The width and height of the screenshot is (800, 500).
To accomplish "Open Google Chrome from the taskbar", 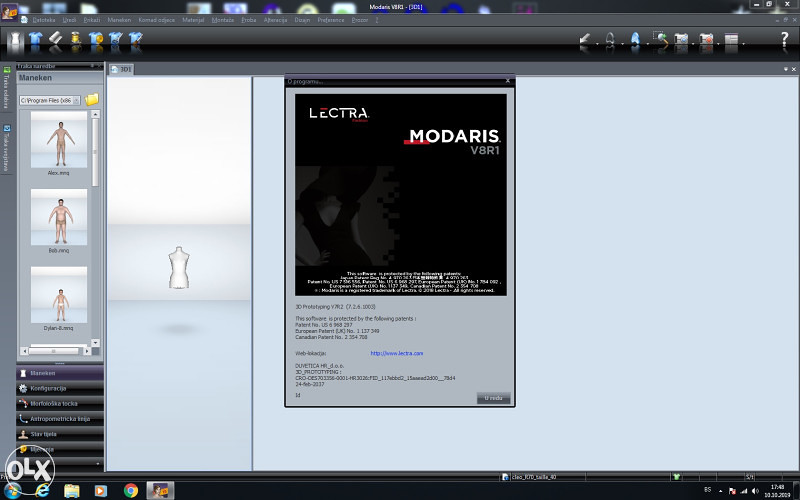I will click(131, 490).
